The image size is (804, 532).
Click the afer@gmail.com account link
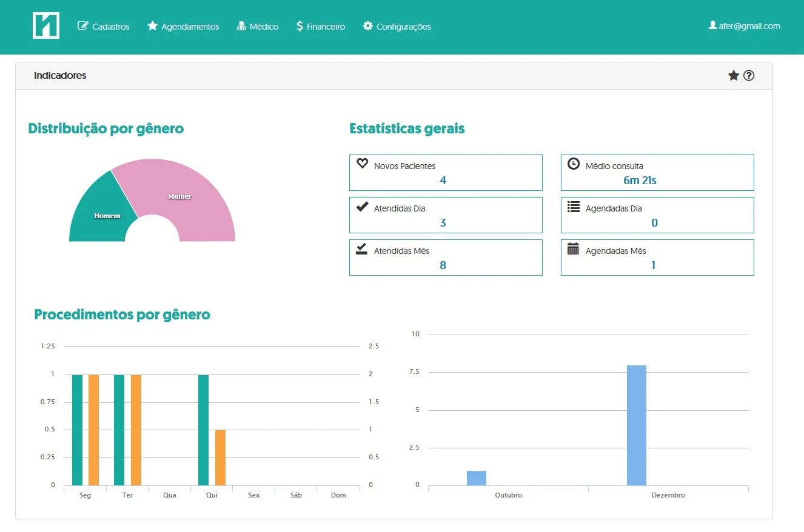(x=749, y=26)
